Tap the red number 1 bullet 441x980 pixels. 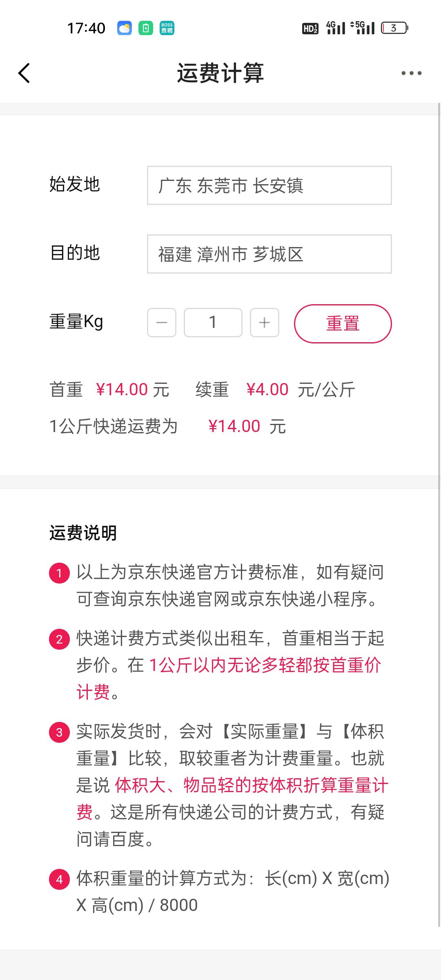click(59, 573)
